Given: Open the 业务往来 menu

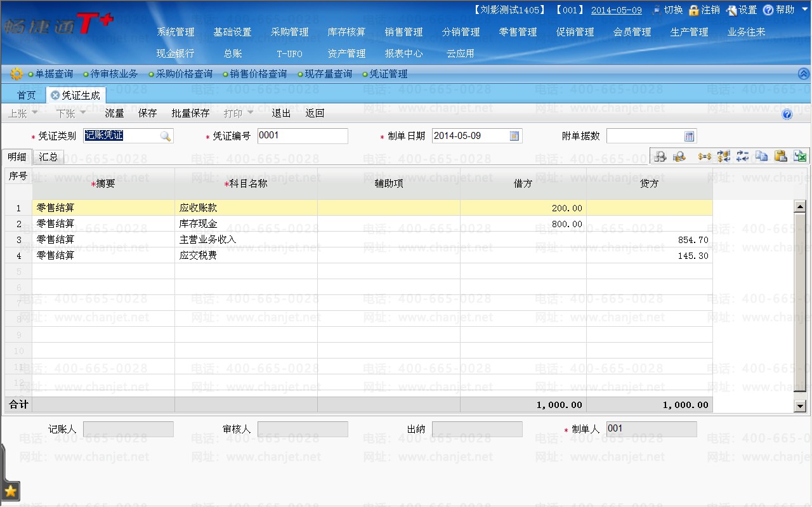Looking at the screenshot, I should pyautogui.click(x=747, y=32).
